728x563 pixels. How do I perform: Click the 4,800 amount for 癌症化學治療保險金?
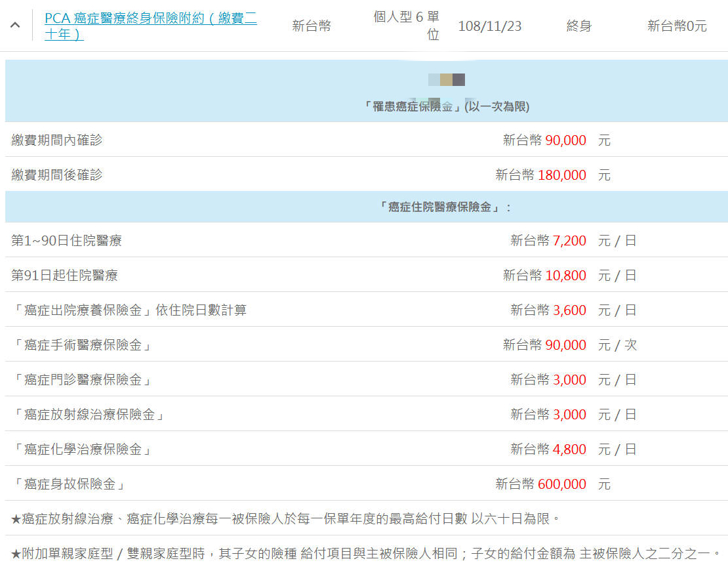[569, 449]
